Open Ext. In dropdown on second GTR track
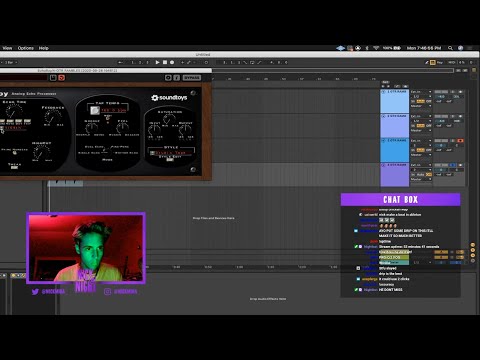 (421, 116)
